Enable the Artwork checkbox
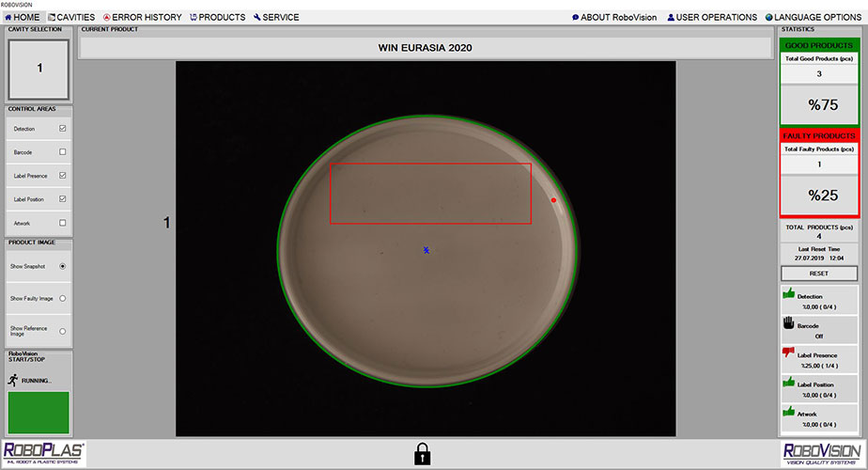 (x=63, y=223)
